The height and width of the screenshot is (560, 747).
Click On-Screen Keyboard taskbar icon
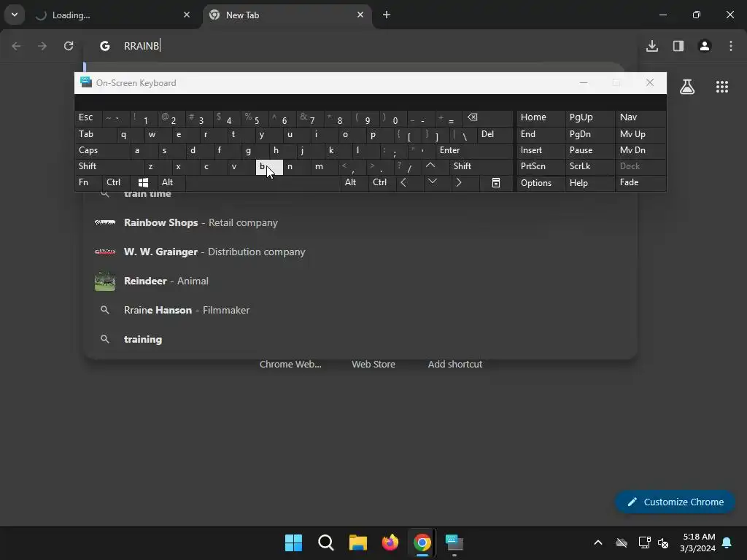(454, 542)
